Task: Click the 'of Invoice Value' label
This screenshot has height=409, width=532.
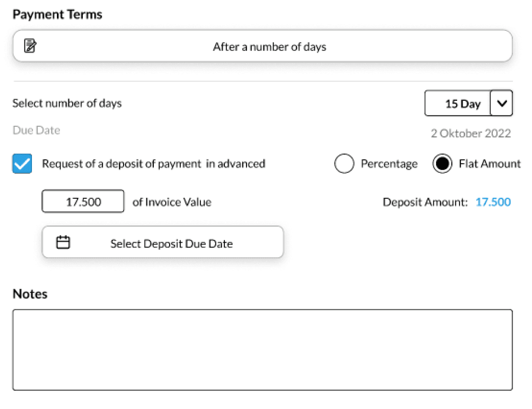Action: point(172,202)
